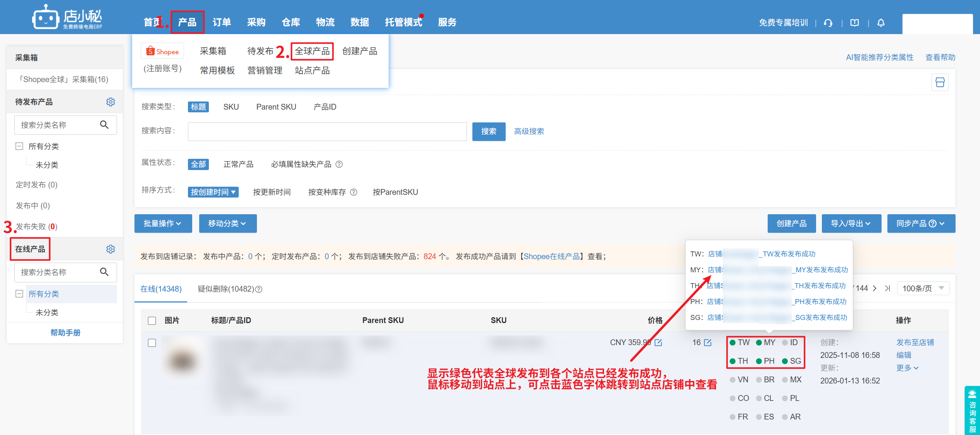Collapse 所有分类 under 在线产品
This screenshot has height=435, width=980.
[x=19, y=294]
